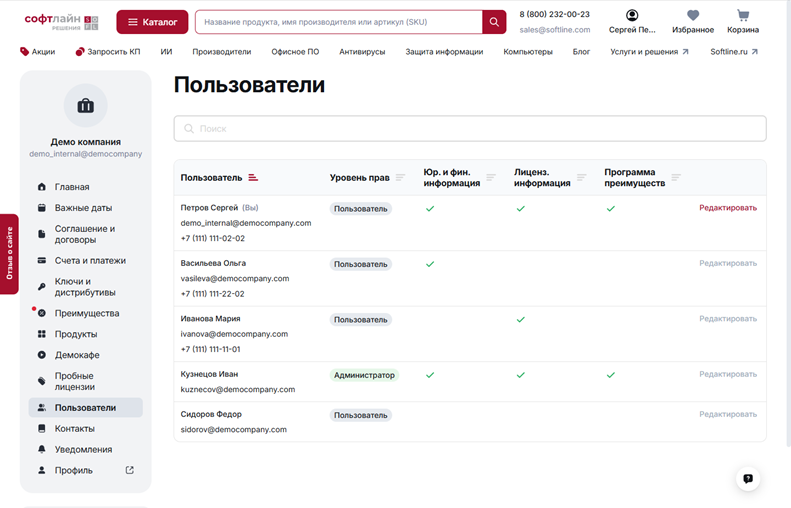Click key icon beside Ключи и дистрибутивы

(x=42, y=287)
